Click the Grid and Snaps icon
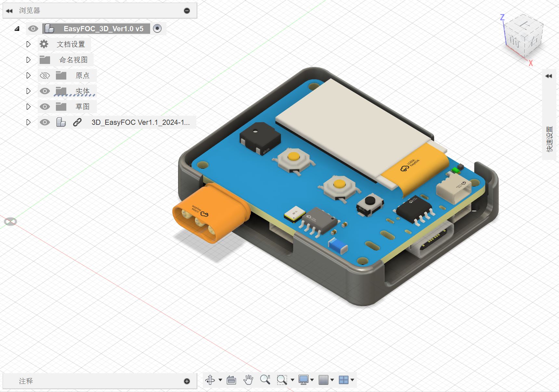The image size is (559, 392). pyautogui.click(x=323, y=380)
